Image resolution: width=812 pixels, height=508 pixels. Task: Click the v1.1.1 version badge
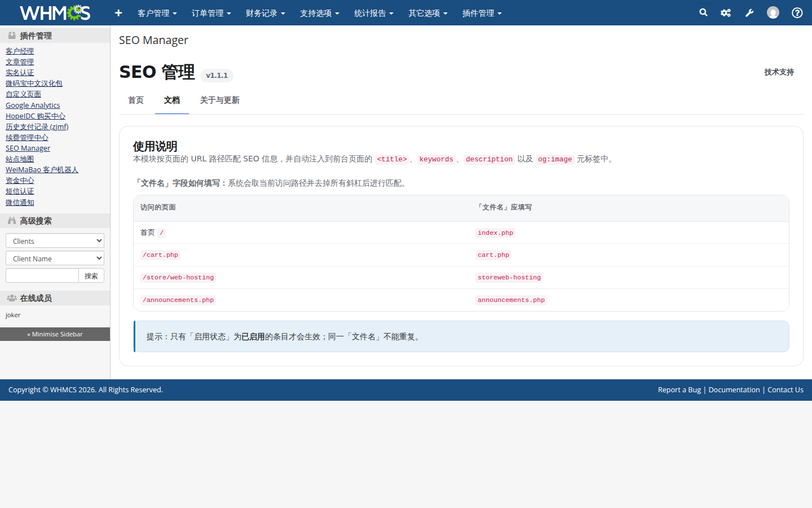click(217, 76)
